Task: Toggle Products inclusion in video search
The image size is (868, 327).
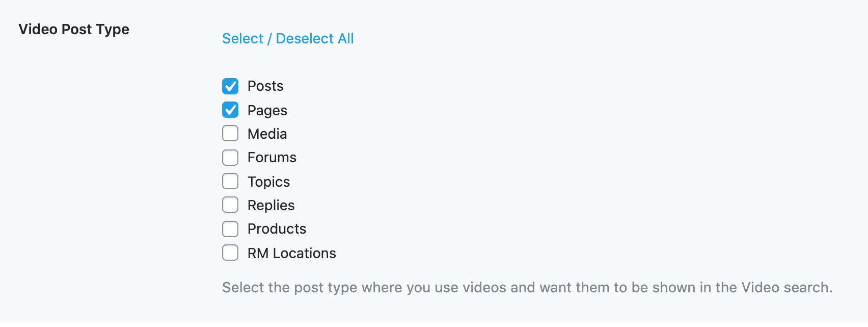Action: click(x=230, y=229)
